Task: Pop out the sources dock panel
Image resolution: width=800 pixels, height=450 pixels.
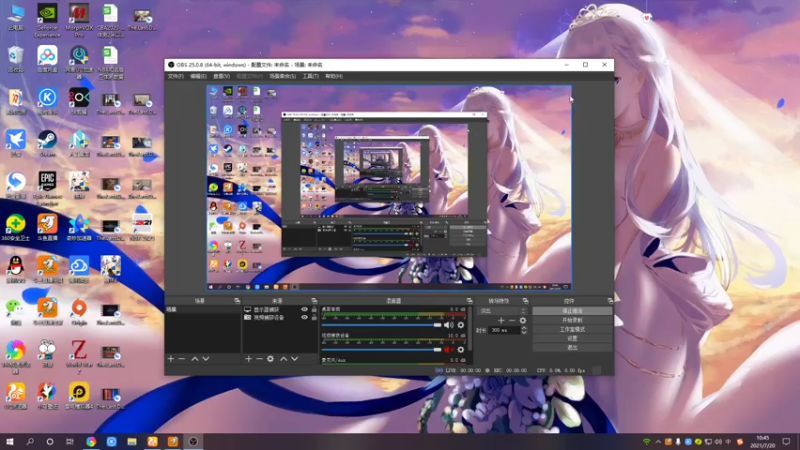Action: click(x=314, y=301)
